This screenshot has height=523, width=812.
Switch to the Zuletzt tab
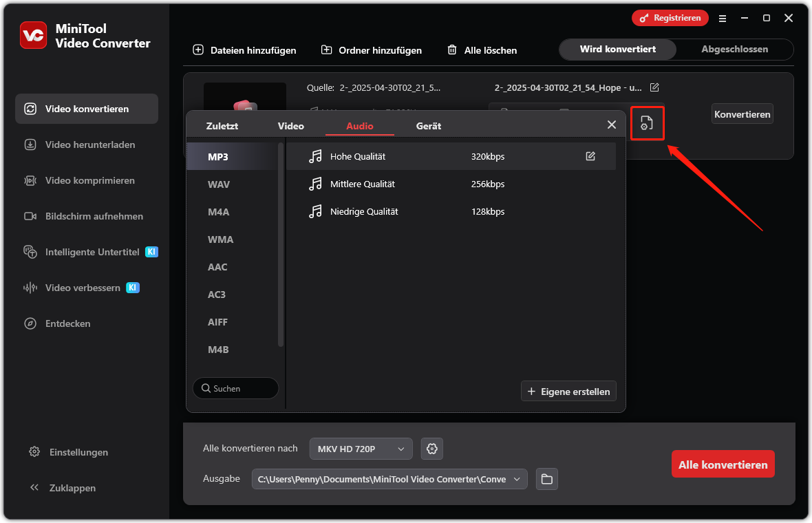[222, 126]
